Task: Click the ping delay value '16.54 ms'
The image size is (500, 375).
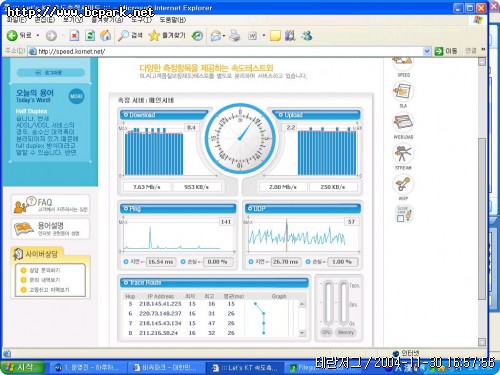Action: click(160, 262)
